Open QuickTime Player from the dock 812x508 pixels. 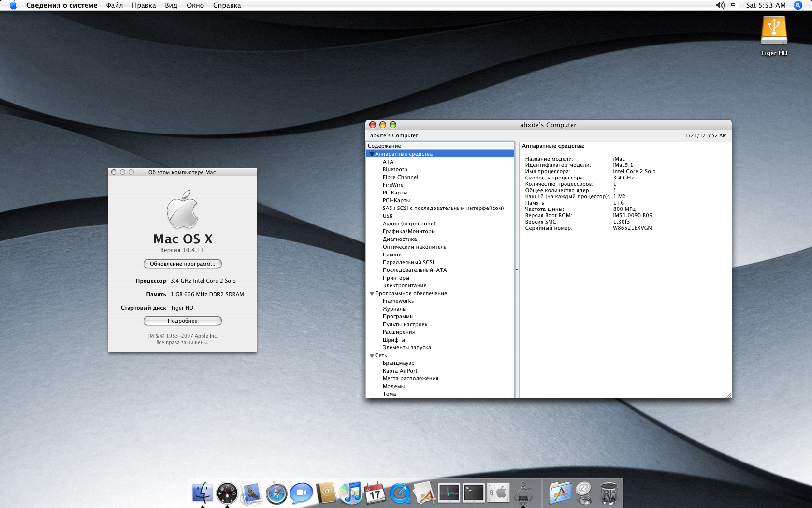coord(400,493)
